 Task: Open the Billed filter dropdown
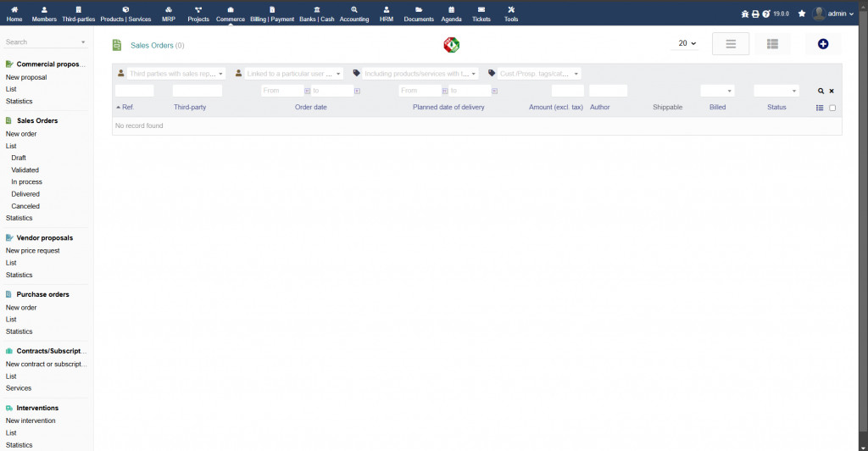pyautogui.click(x=717, y=91)
